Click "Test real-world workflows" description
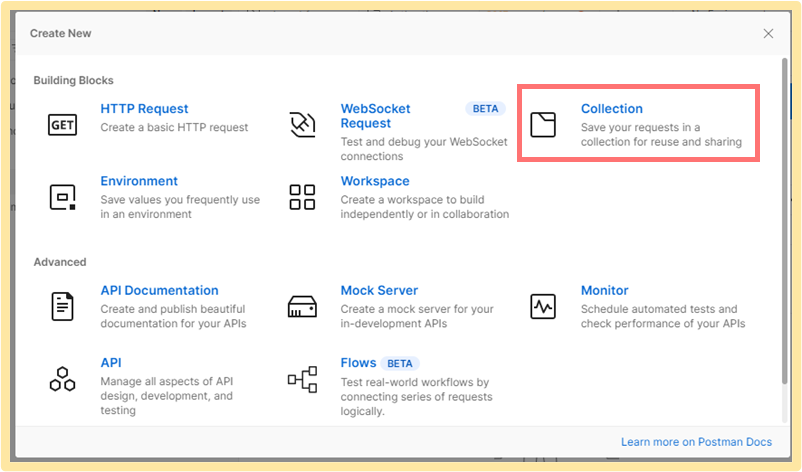Image resolution: width=802 pixels, height=472 pixels. (417, 397)
